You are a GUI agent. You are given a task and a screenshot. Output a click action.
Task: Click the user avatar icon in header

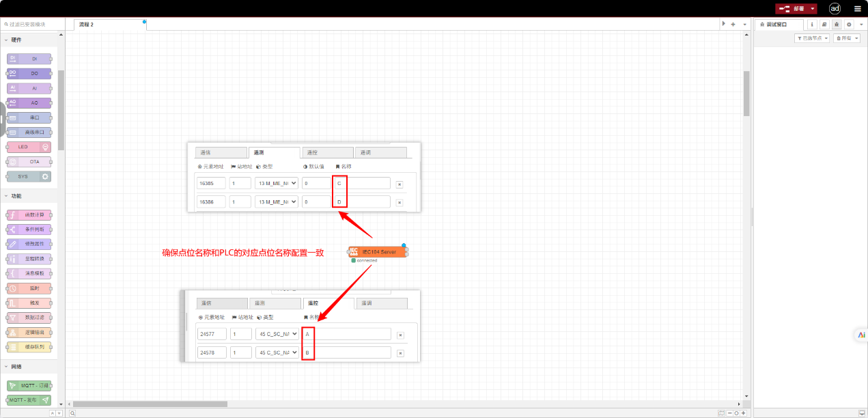[x=835, y=8]
